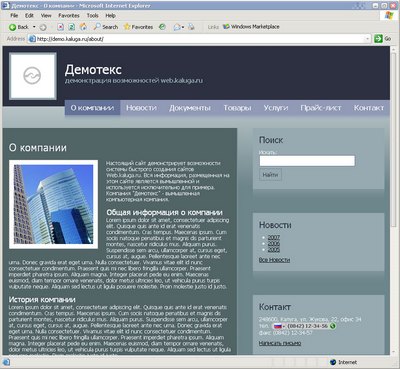Image resolution: width=400 pixels, height=369 pixels.
Task: Go to the Home page icon
Action: click(83, 27)
